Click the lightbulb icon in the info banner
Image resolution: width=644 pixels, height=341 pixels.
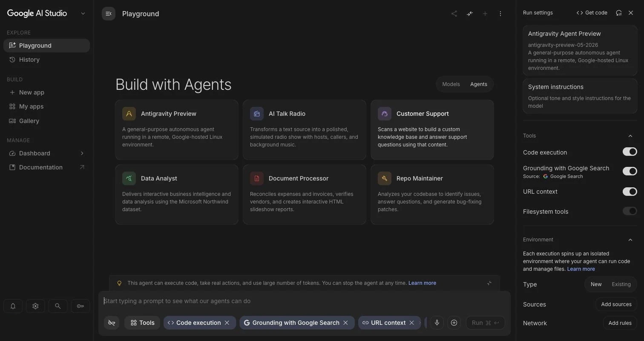[x=119, y=283]
